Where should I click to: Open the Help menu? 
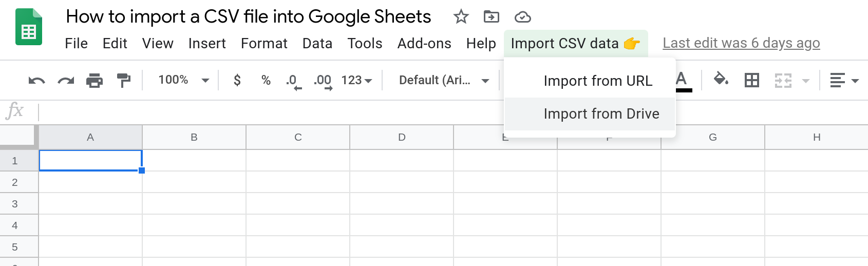pyautogui.click(x=481, y=44)
